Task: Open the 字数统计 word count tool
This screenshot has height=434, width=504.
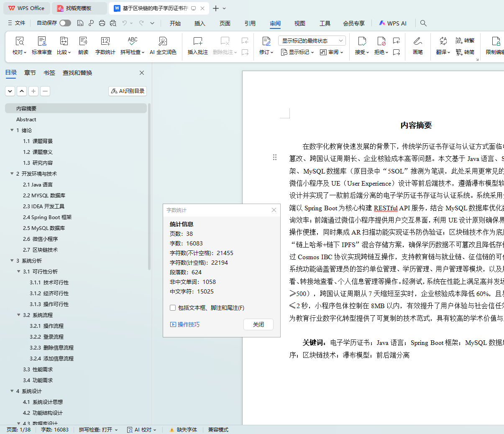Action: [x=105, y=41]
